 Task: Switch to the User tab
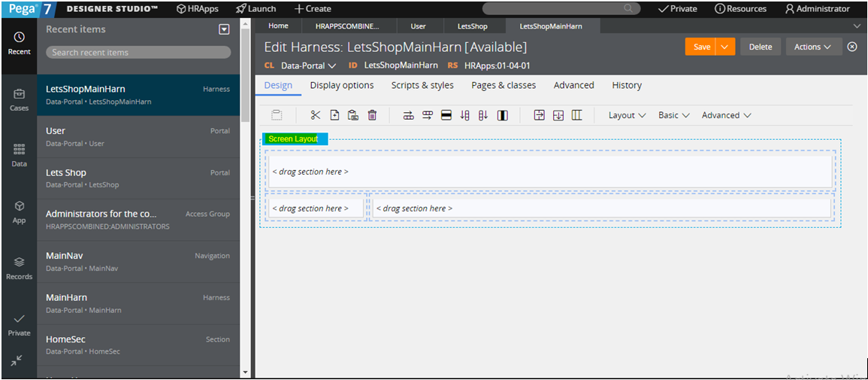[419, 26]
